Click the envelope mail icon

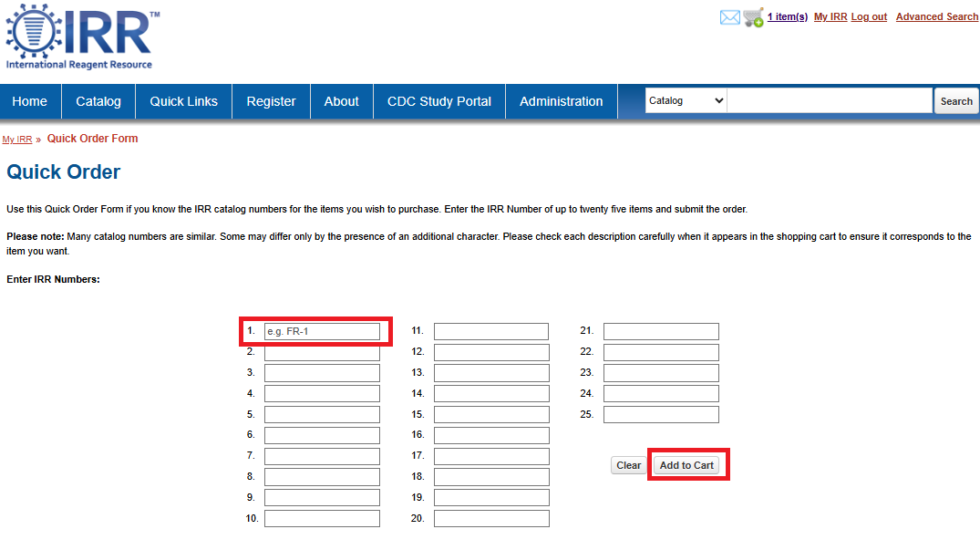pos(729,17)
